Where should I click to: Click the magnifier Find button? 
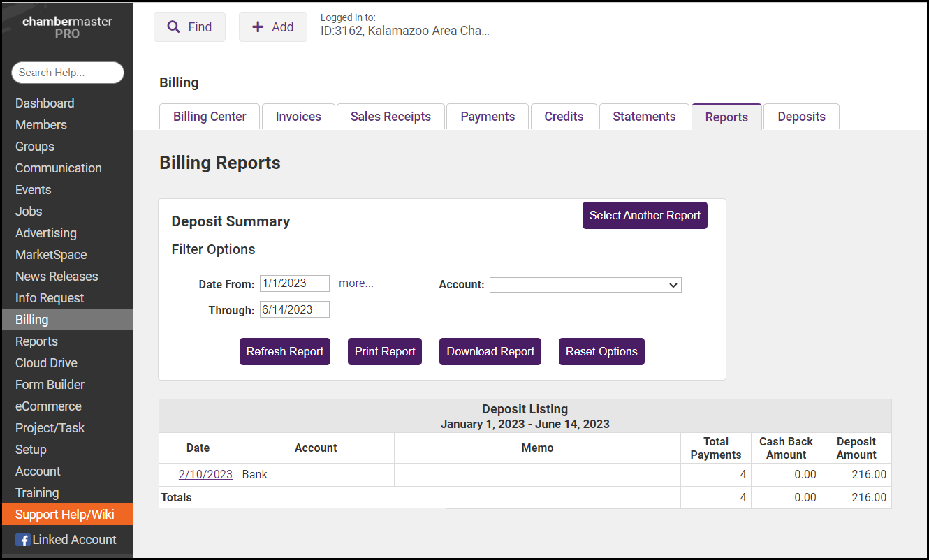click(x=189, y=27)
